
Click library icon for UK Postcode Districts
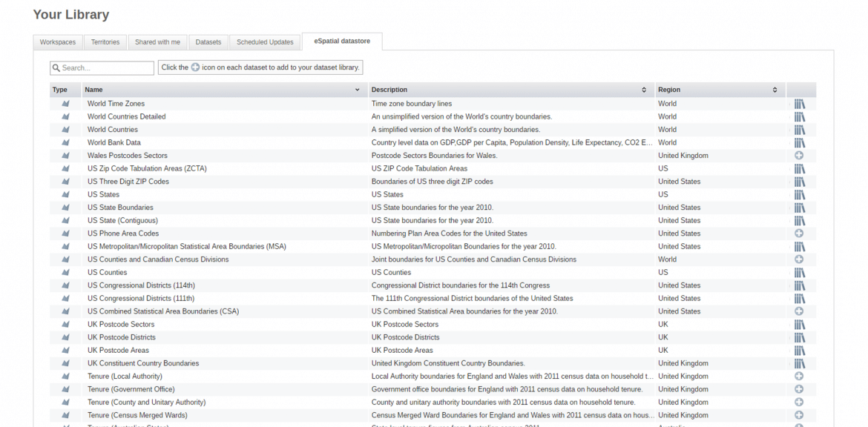pyautogui.click(x=799, y=337)
